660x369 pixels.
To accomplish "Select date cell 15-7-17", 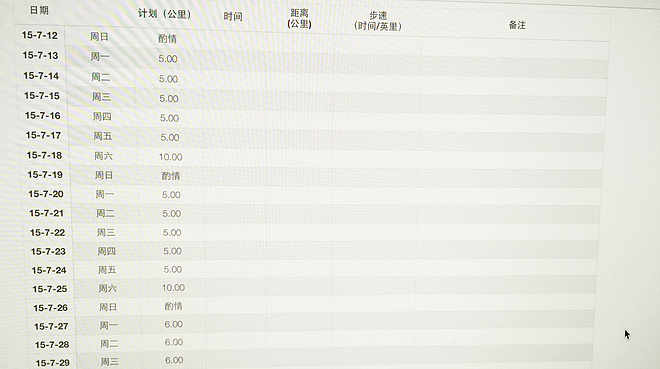I will (43, 135).
